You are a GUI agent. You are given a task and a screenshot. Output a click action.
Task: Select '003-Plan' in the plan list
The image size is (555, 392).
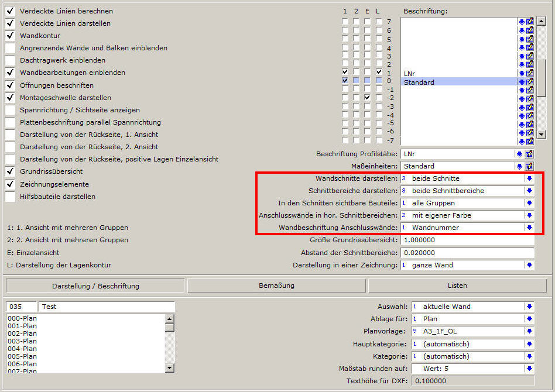pos(22,341)
